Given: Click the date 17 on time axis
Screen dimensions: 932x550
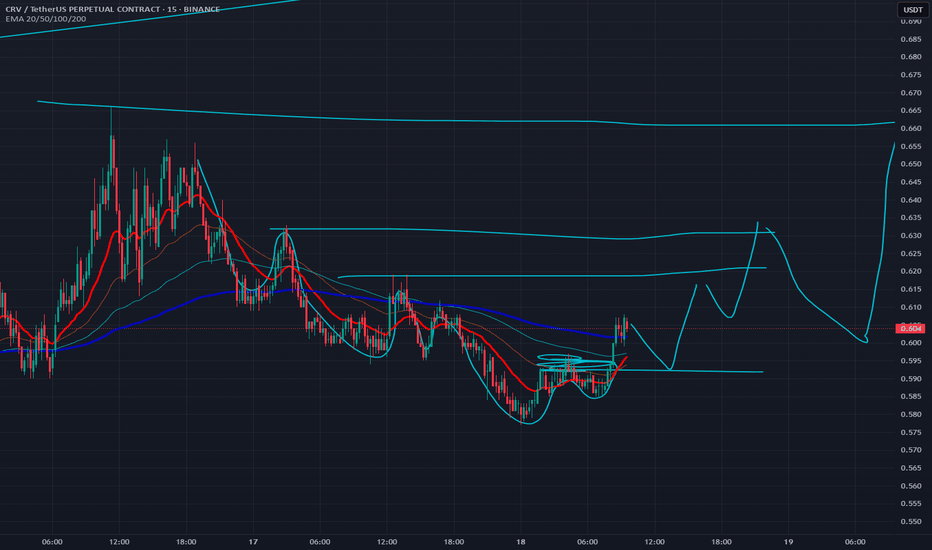Looking at the screenshot, I should 253,542.
